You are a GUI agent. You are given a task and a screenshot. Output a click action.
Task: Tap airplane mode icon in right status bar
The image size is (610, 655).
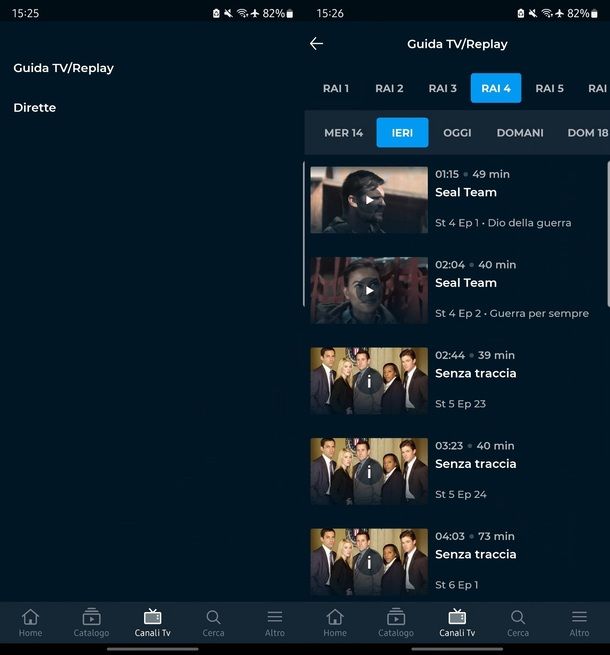[x=559, y=13]
